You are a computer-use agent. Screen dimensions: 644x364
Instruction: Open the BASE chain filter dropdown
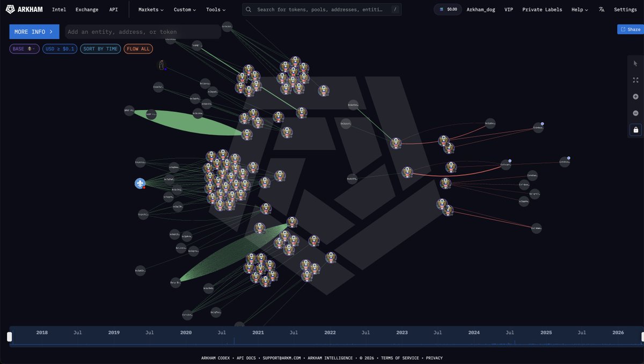[24, 49]
